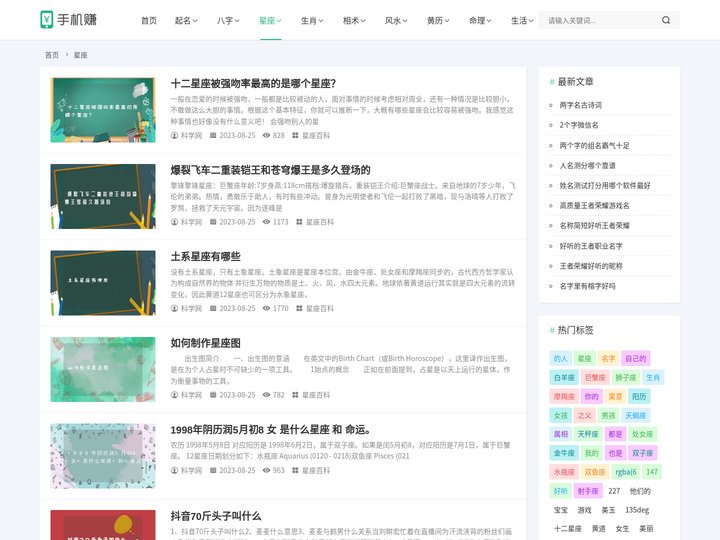The height and width of the screenshot is (540, 720).
Task: Click the author icon in 爆裂飞车 article row
Action: 174,222
